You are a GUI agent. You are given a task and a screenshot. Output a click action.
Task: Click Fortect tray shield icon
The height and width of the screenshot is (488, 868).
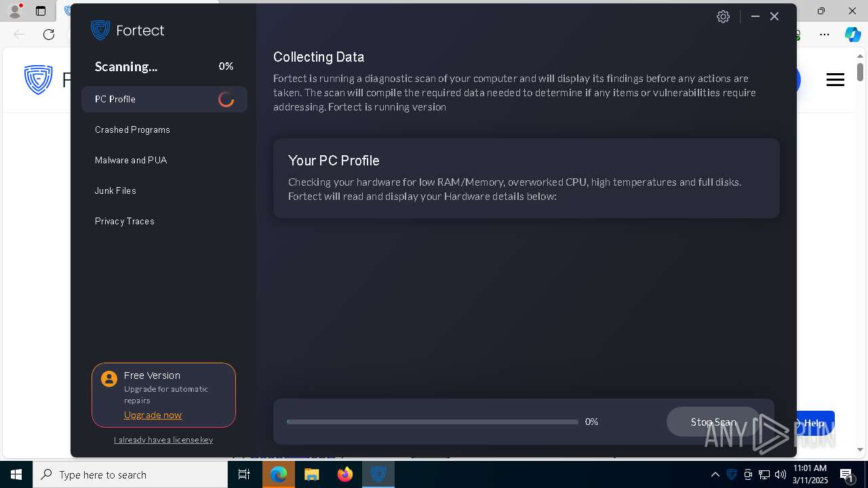click(x=732, y=474)
